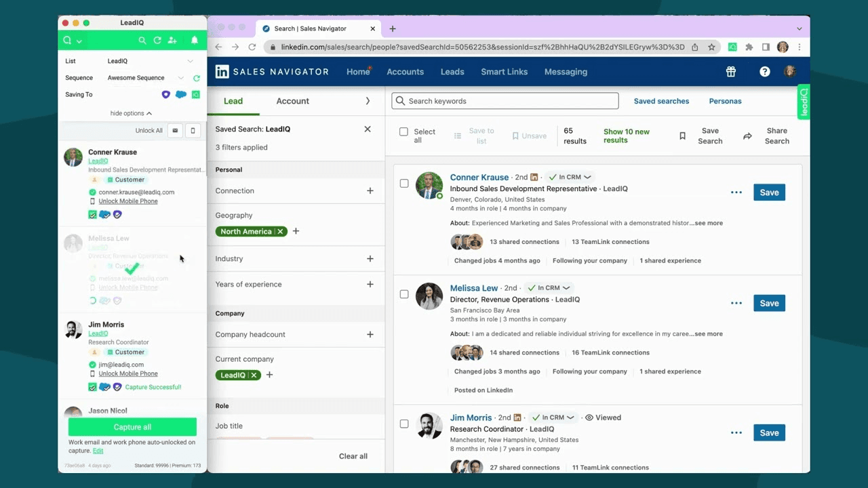Check the box beside Melissa Lew result
This screenshot has height=488, width=868.
[404, 294]
